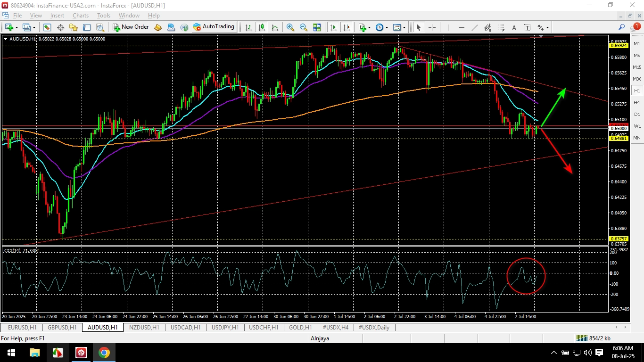Open the View menu

36,16
